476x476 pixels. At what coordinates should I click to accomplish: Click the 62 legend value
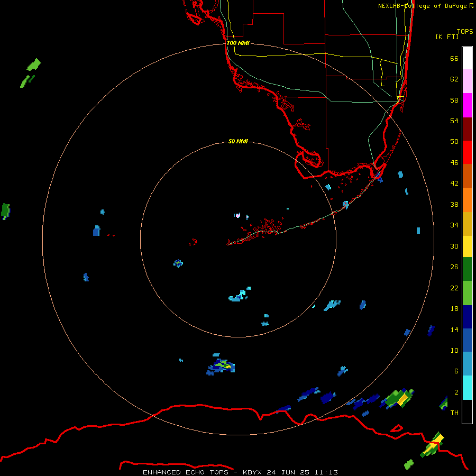pyautogui.click(x=454, y=79)
